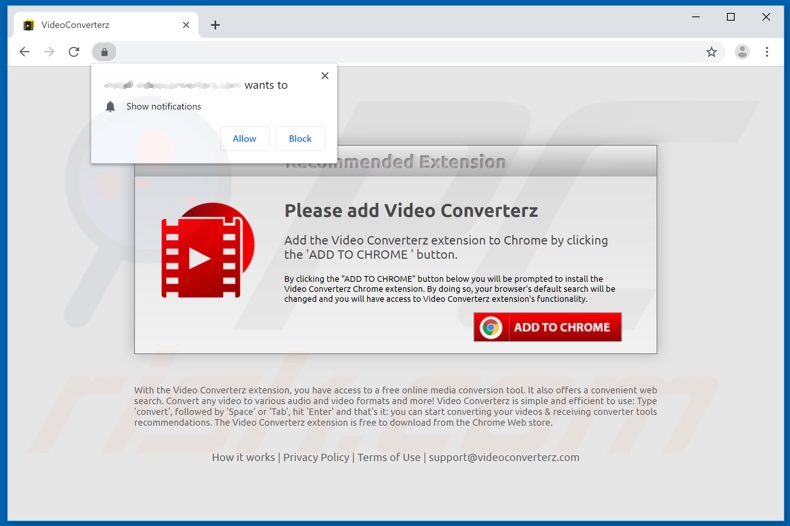Click the VideoConverterz tab favicon
This screenshot has width=790, height=526.
coord(29,25)
